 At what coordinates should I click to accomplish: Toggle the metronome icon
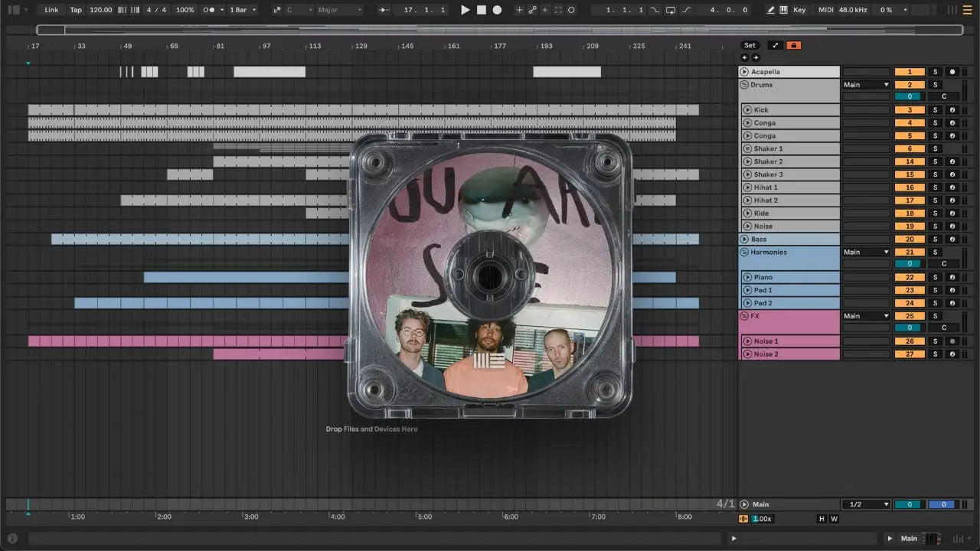[209, 10]
